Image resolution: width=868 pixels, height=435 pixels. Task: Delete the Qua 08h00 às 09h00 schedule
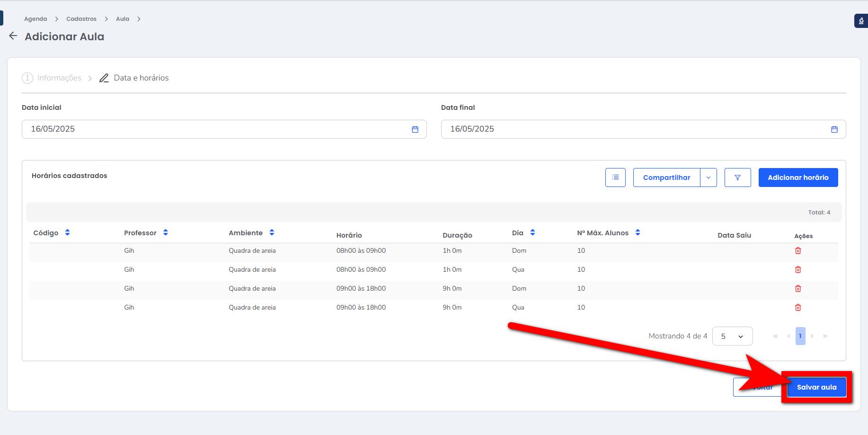tap(798, 270)
